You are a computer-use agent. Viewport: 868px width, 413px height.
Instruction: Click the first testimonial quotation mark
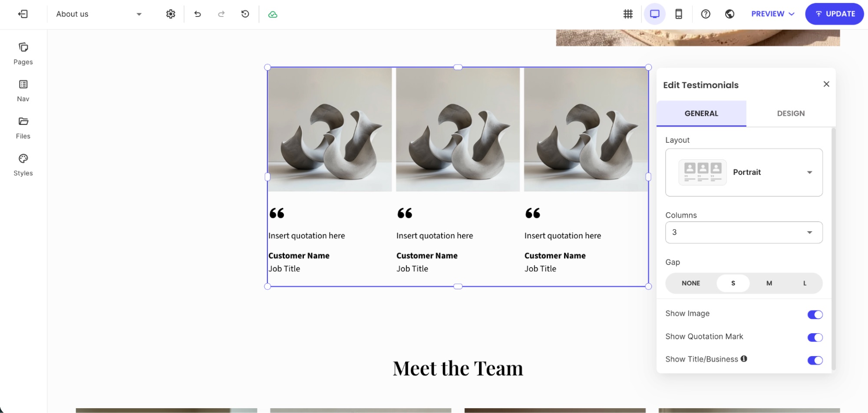277,213
